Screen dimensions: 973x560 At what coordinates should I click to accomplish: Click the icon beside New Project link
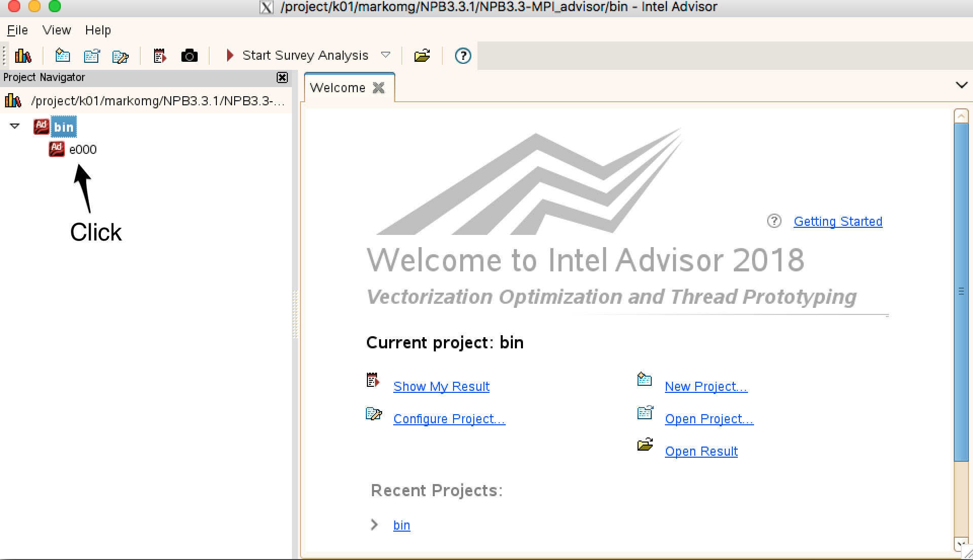click(644, 379)
